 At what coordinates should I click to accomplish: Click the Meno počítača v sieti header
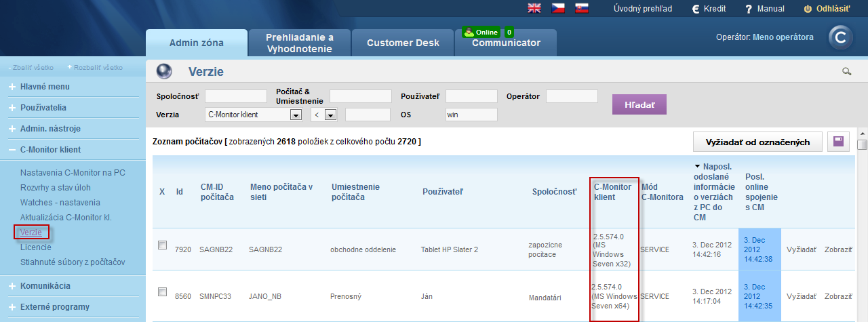pyautogui.click(x=281, y=192)
